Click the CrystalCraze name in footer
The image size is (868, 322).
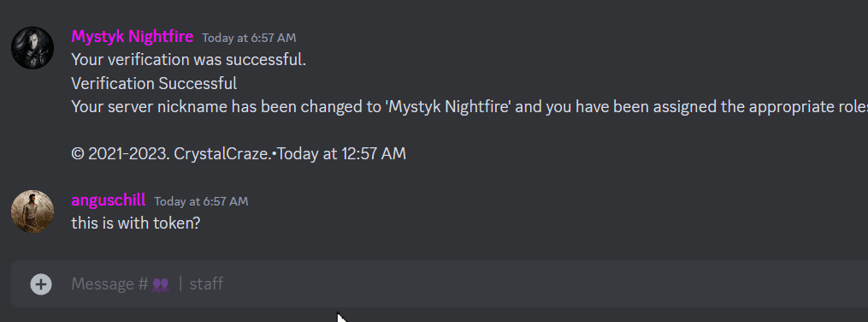tap(224, 153)
